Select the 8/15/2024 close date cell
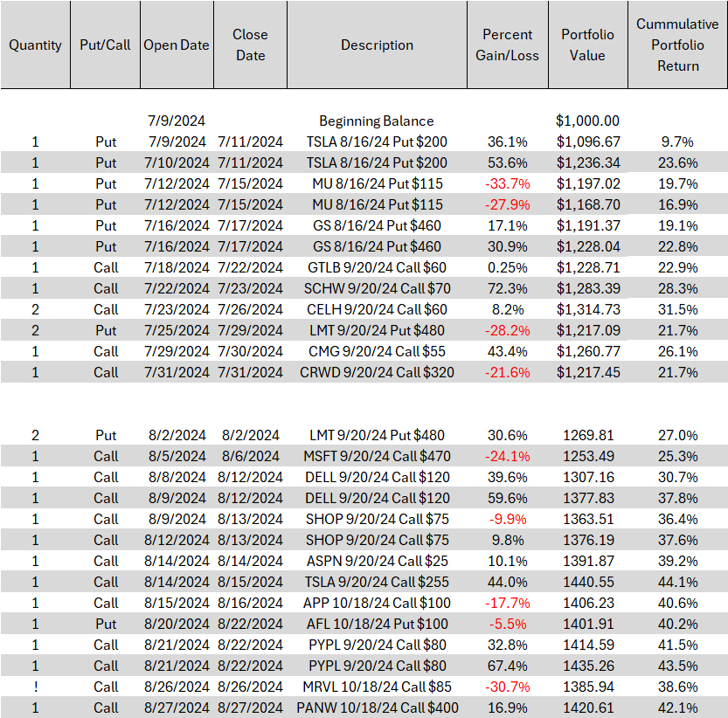Screen dimensions: 728x718 [x=250, y=582]
